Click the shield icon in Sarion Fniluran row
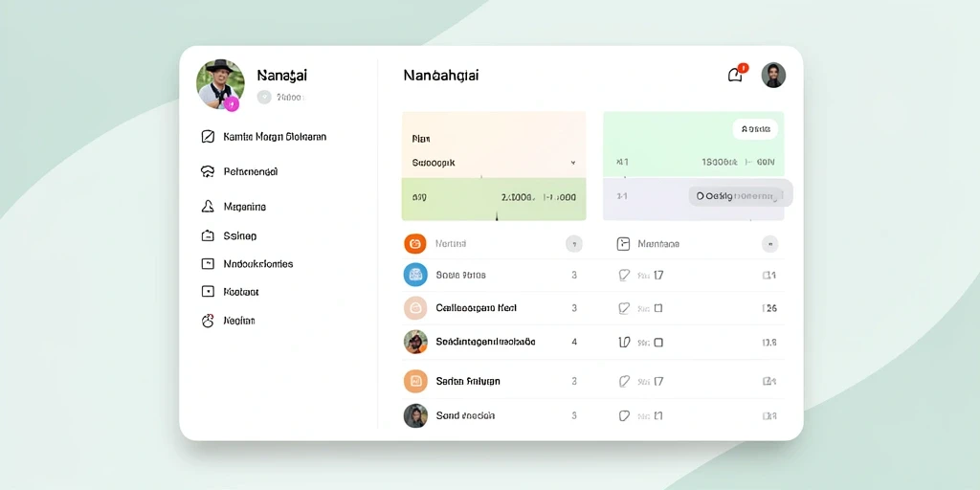This screenshot has height=490, width=980. coord(624,381)
